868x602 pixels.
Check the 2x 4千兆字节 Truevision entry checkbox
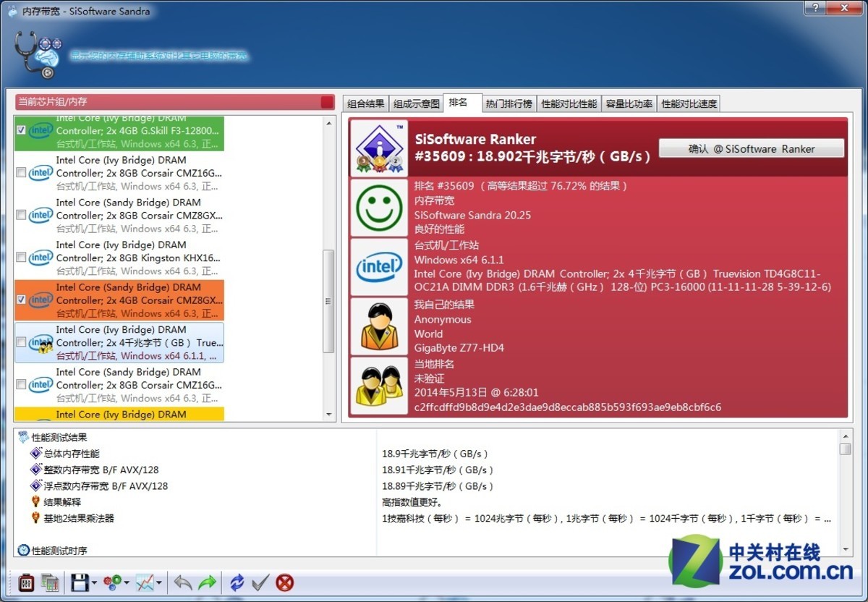click(21, 342)
